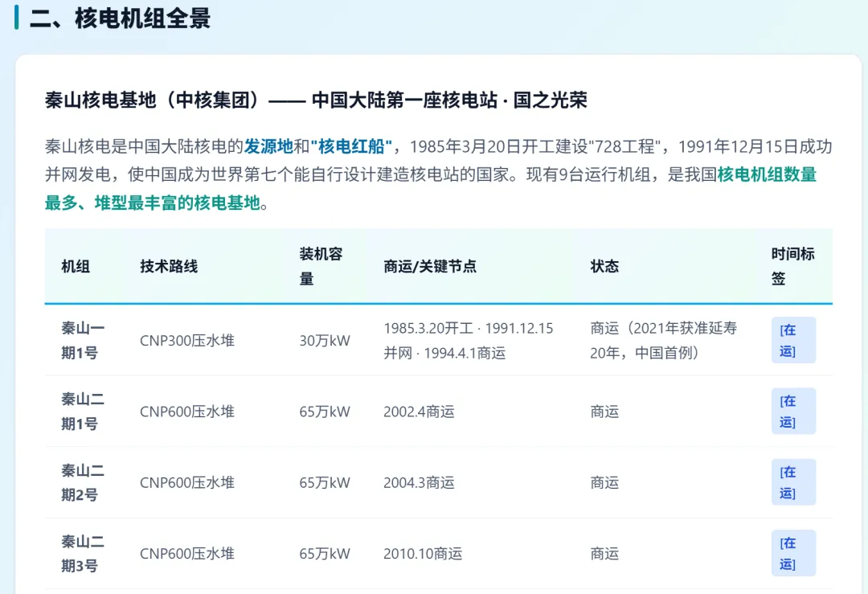Click the [在运] tag for 秦山二期3号
The height and width of the screenshot is (594, 868).
pos(793,552)
